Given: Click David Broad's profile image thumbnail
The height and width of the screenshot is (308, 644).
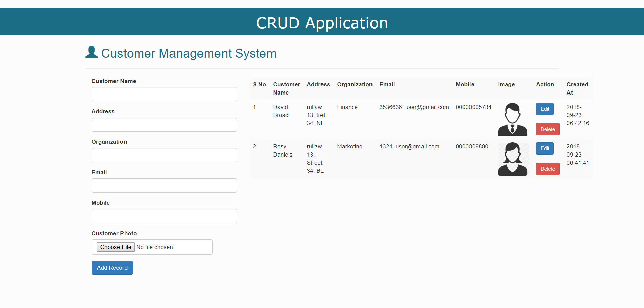Looking at the screenshot, I should 512,119.
